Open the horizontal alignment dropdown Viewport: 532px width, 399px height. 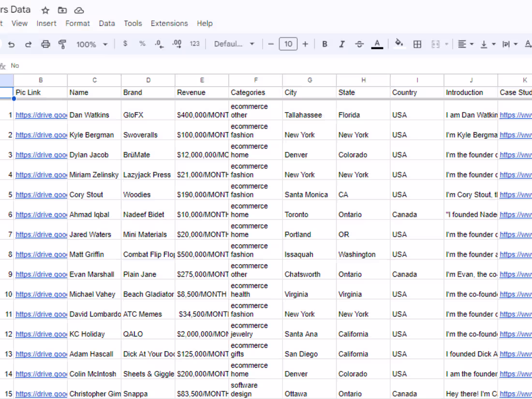click(465, 44)
